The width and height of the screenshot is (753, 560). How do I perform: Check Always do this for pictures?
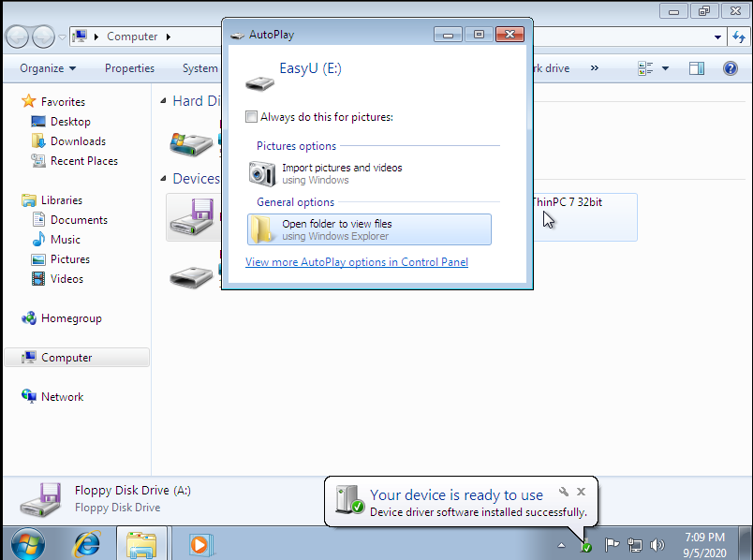(251, 117)
